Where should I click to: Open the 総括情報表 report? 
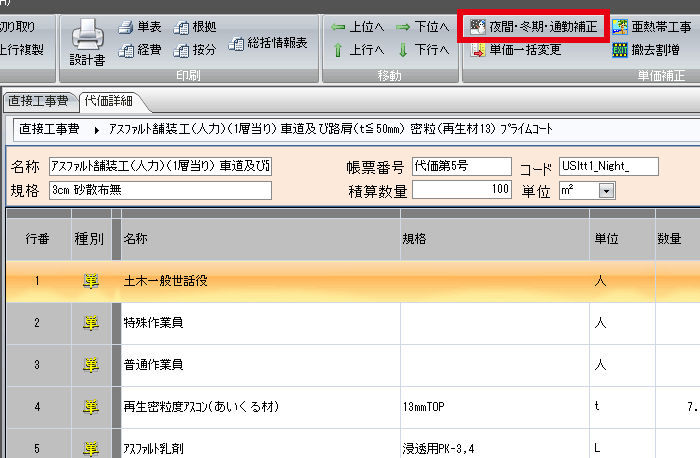[x=268, y=42]
